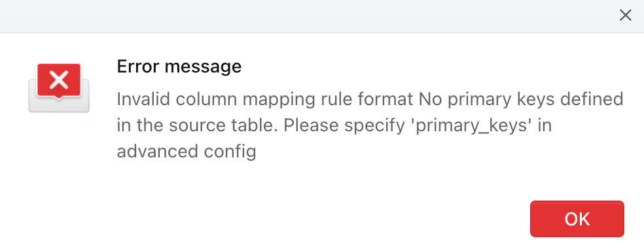Click the word "specify" in the message

[x=375, y=126]
